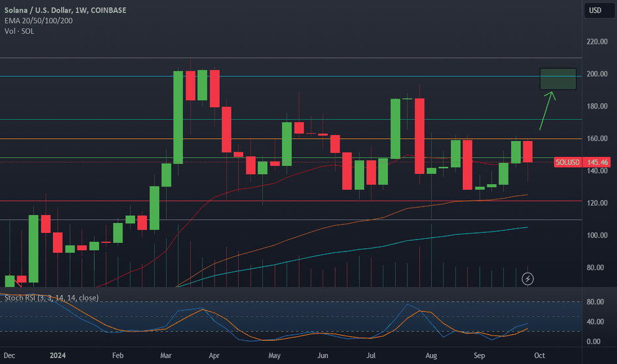Click the Dec label on time axis
Viewport: 617px width, 364px height.
[x=9, y=355]
